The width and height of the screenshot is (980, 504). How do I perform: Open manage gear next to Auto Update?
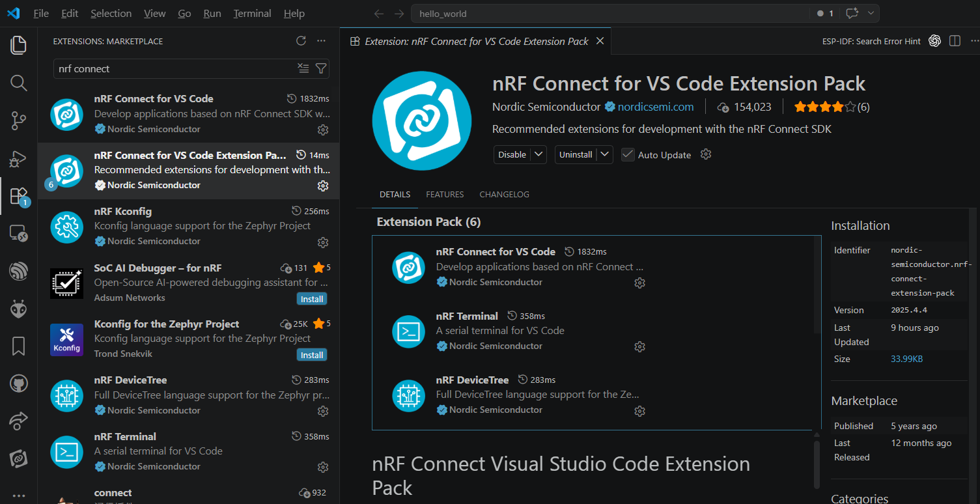[x=706, y=154]
